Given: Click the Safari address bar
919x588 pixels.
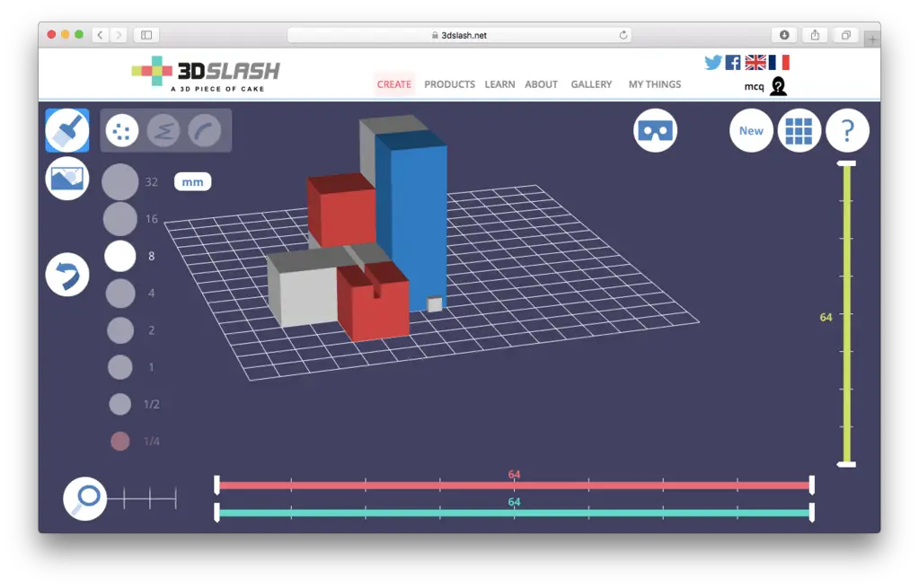Looking at the screenshot, I should tap(459, 35).
